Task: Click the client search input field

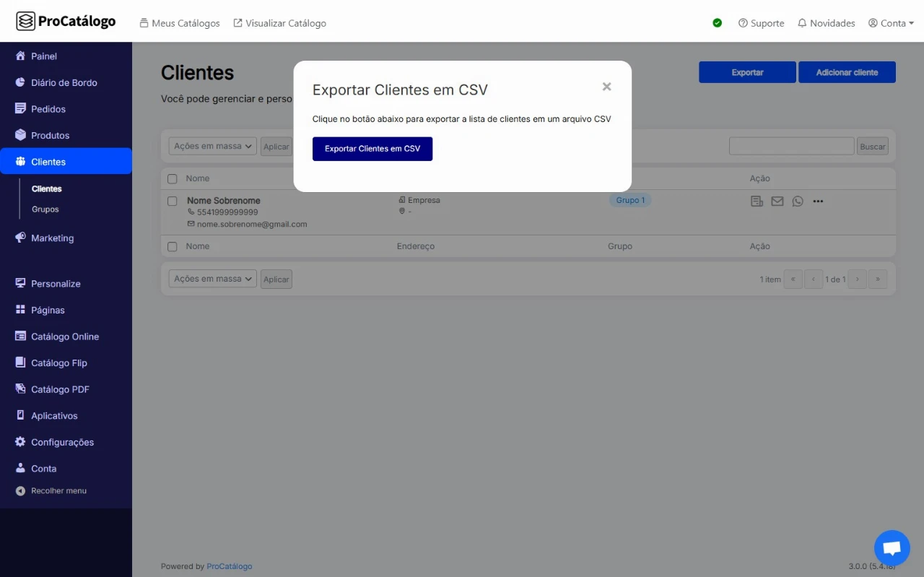Action: tap(791, 146)
